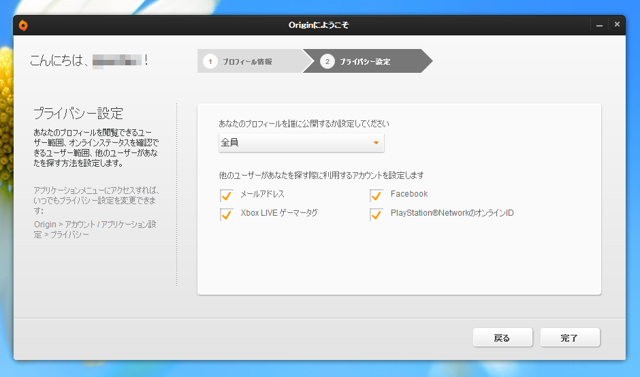Image resolution: width=640 pixels, height=377 pixels.
Task: Click the Originにようこそ window title
Action: click(x=318, y=25)
